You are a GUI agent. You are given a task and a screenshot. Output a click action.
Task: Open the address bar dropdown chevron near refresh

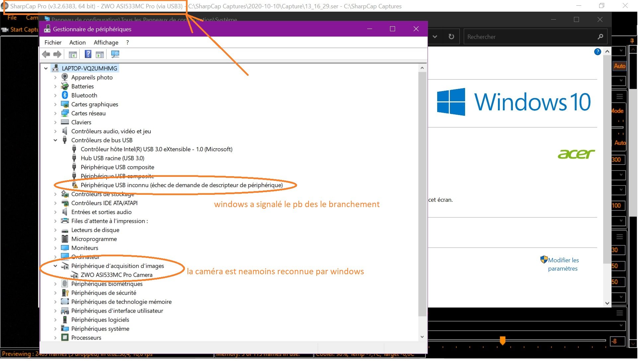coord(435,37)
